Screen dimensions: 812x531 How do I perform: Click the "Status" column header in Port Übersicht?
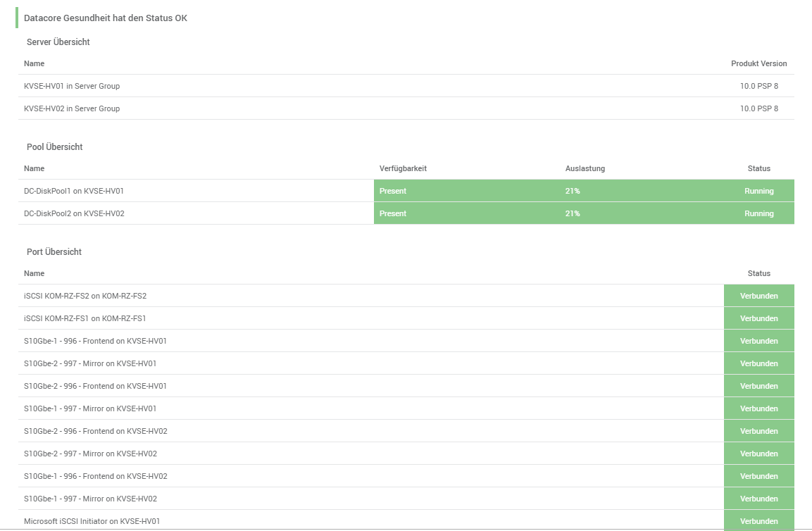759,273
